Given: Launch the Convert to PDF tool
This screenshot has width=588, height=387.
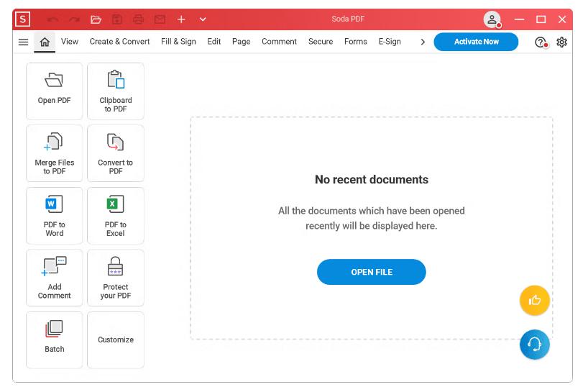Looking at the screenshot, I should click(116, 152).
